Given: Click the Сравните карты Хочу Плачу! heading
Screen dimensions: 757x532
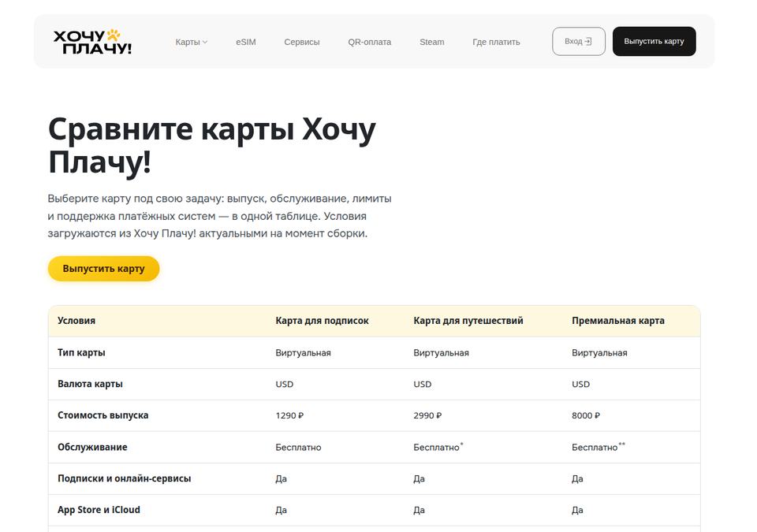Looking at the screenshot, I should tap(212, 145).
